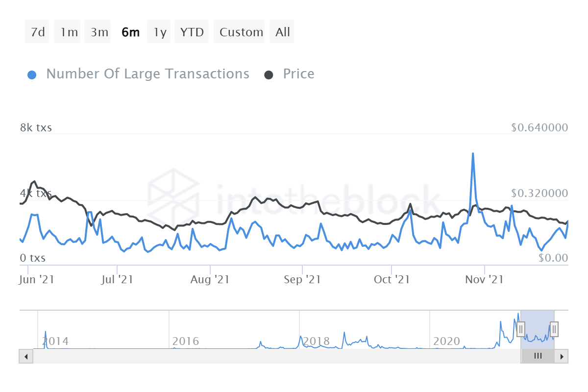
Task: Hide the Price line via its legend label
Action: point(298,73)
